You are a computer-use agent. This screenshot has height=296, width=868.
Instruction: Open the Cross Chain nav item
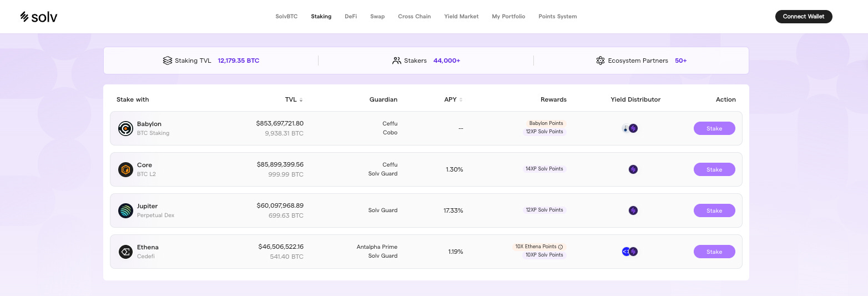[414, 17]
